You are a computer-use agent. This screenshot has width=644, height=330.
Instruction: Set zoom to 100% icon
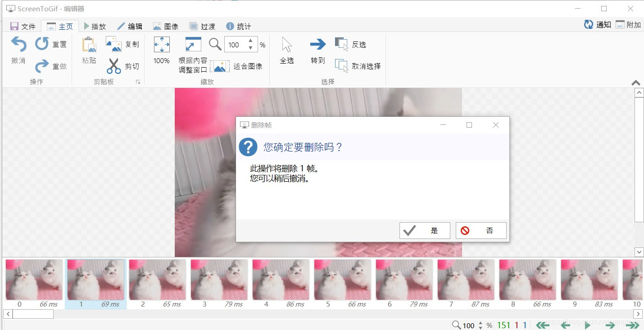tap(162, 45)
